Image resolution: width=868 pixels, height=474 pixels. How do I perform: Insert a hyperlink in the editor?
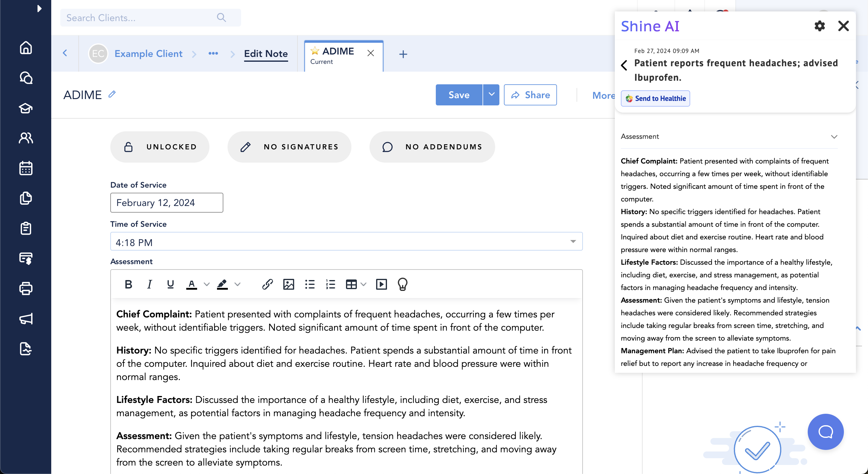tap(267, 285)
